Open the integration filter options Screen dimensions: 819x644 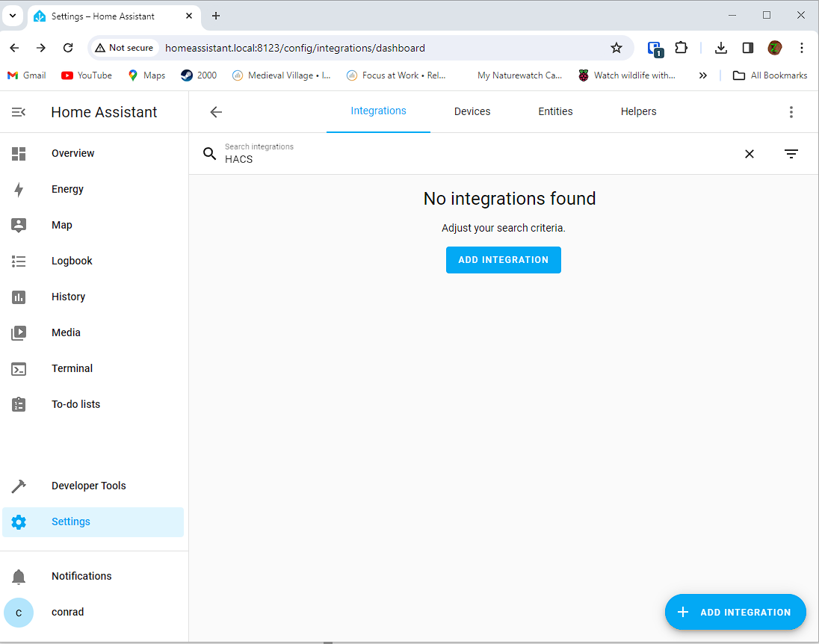point(791,154)
